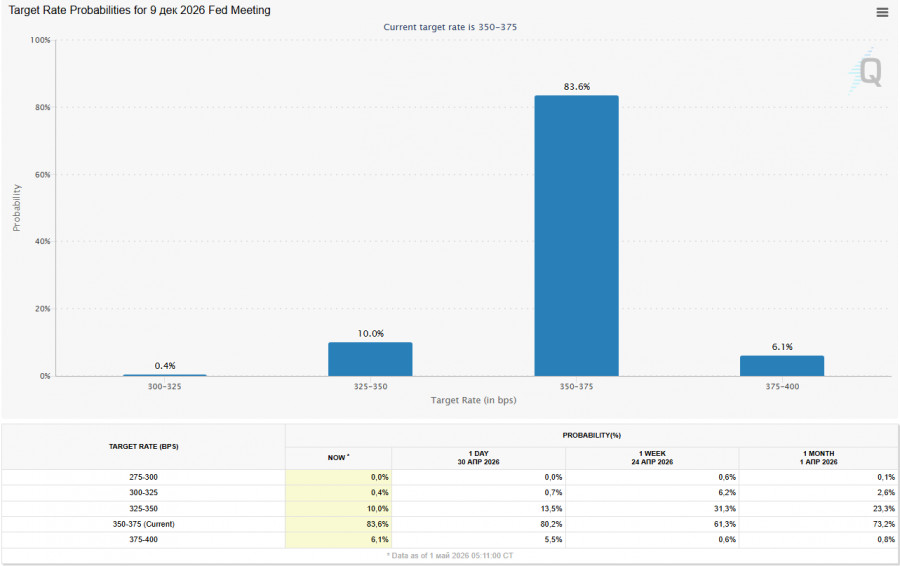Click the 1 month value 2,6%
The height and width of the screenshot is (566, 900).
pyautogui.click(x=886, y=493)
